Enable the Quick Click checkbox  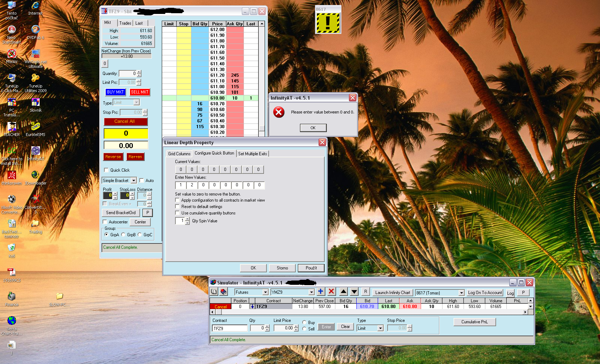(x=106, y=170)
